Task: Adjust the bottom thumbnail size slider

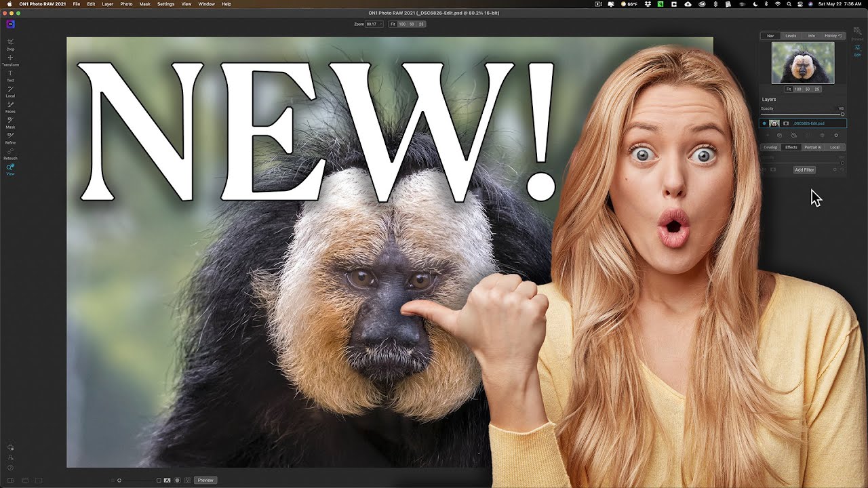Action: click(x=135, y=480)
